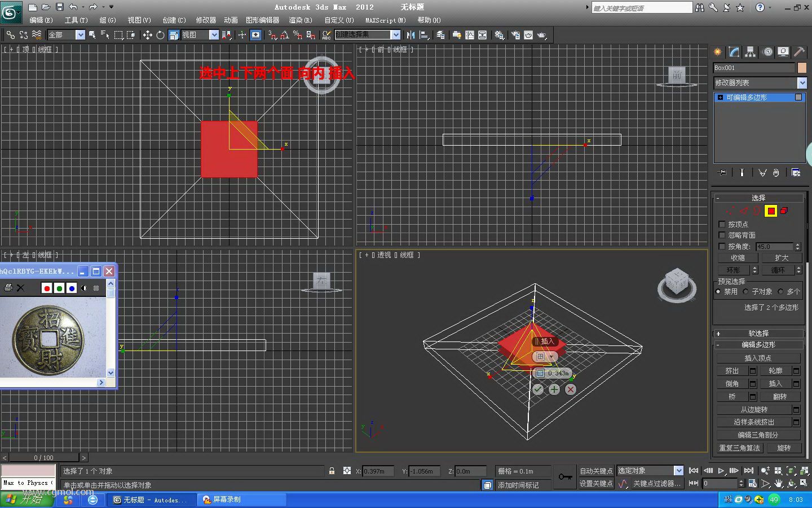Switch to the Polygon sub-object level
812x508 pixels.
point(771,211)
